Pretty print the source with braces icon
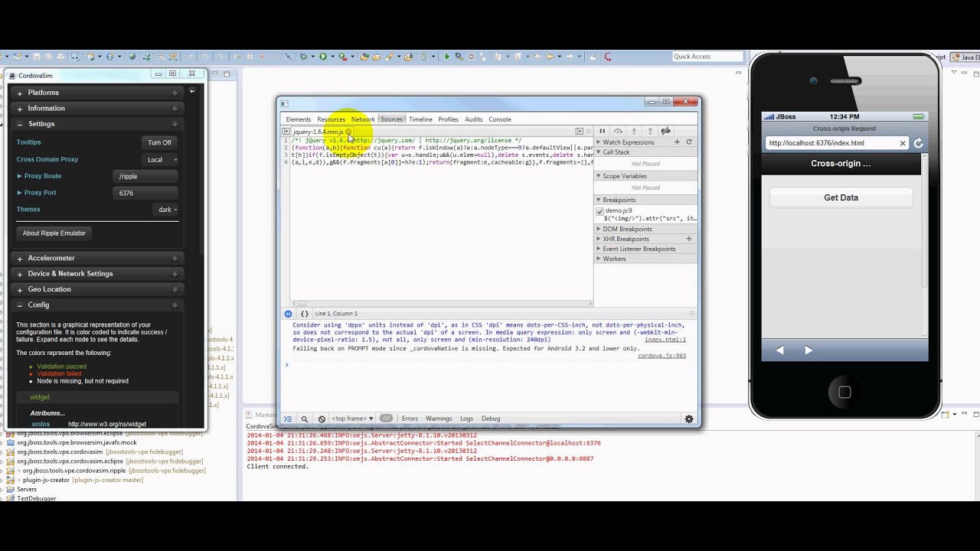 (304, 314)
